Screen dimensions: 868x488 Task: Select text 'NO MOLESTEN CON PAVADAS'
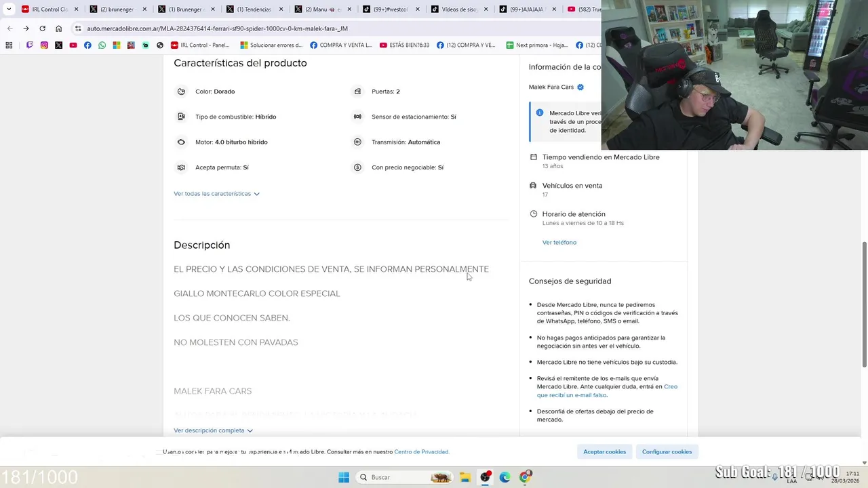click(x=236, y=342)
